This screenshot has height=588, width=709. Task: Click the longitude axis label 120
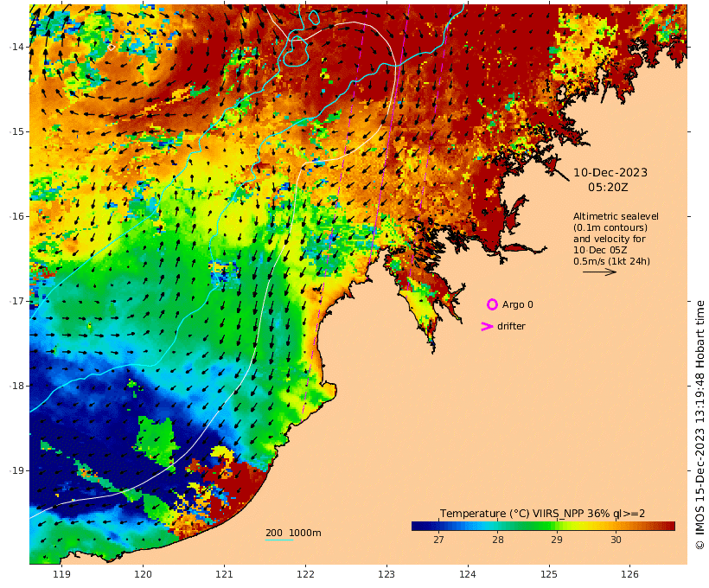(143, 574)
